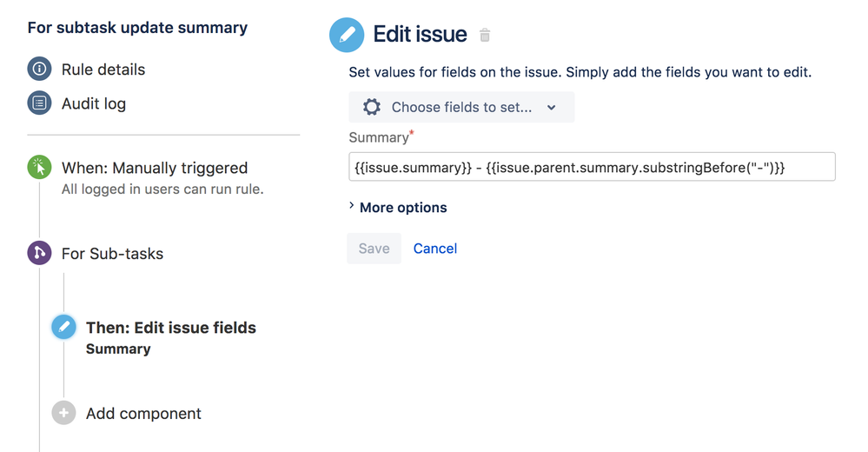Click the Save button
The height and width of the screenshot is (452, 868).
click(x=374, y=248)
